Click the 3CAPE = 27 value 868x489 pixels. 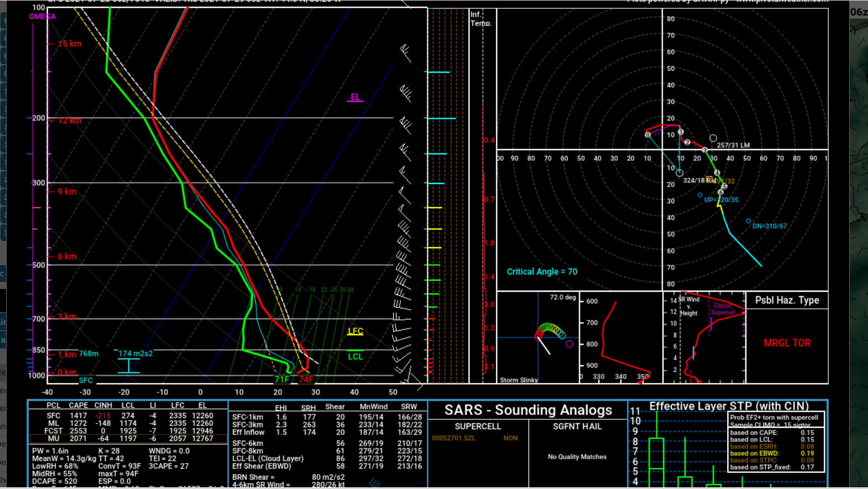point(168,466)
